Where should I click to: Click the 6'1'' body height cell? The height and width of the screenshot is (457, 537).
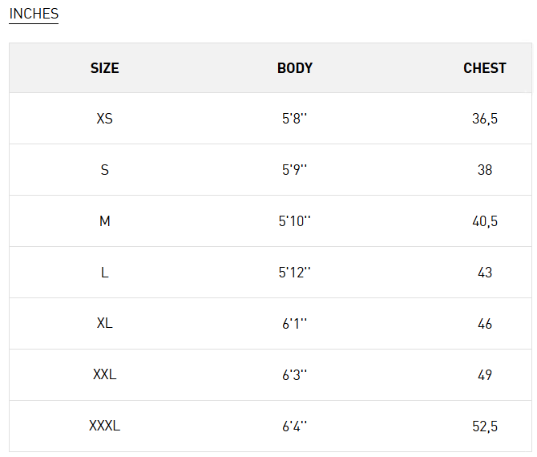295,323
